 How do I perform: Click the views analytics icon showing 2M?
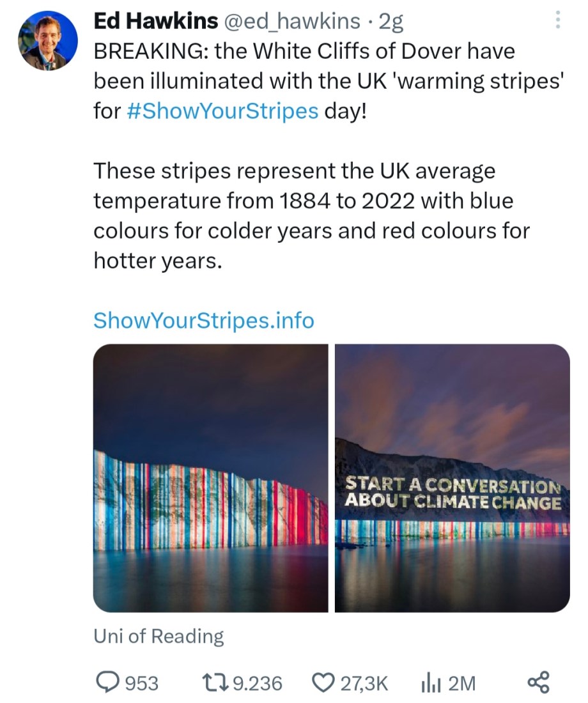[x=432, y=683]
